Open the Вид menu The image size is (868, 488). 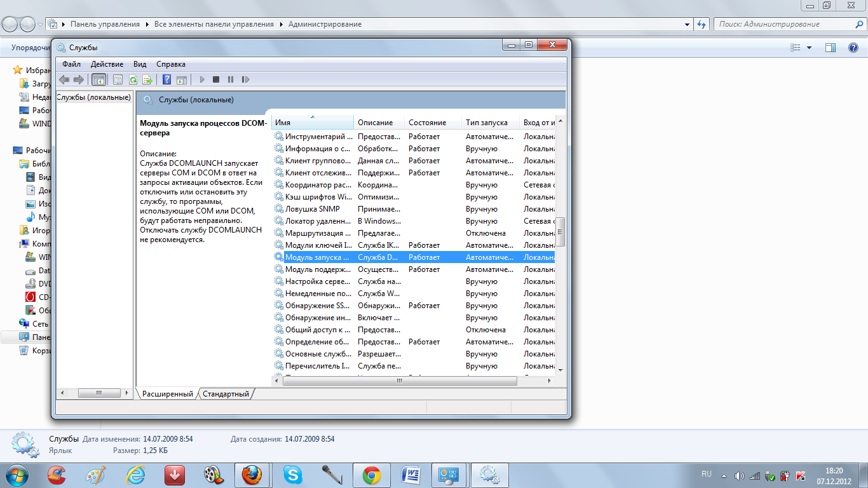pos(140,64)
